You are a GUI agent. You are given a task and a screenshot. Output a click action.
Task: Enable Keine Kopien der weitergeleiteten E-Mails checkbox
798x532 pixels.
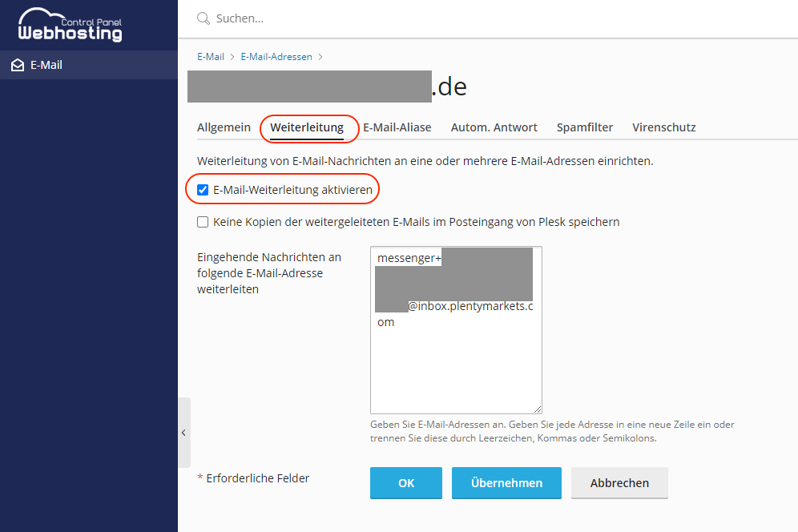pyautogui.click(x=203, y=222)
